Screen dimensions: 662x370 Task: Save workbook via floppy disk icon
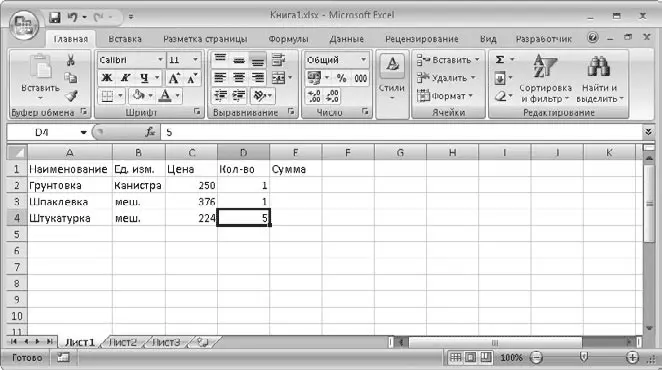(54, 17)
